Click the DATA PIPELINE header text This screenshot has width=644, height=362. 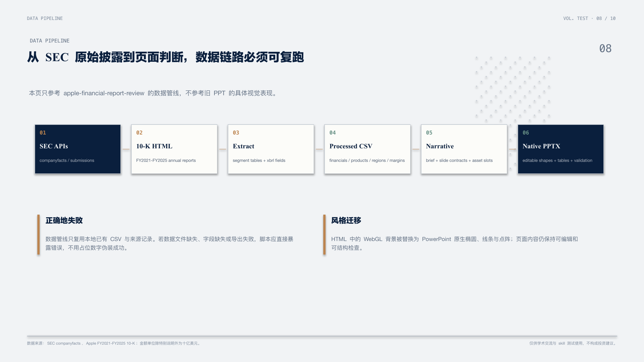pyautogui.click(x=45, y=18)
